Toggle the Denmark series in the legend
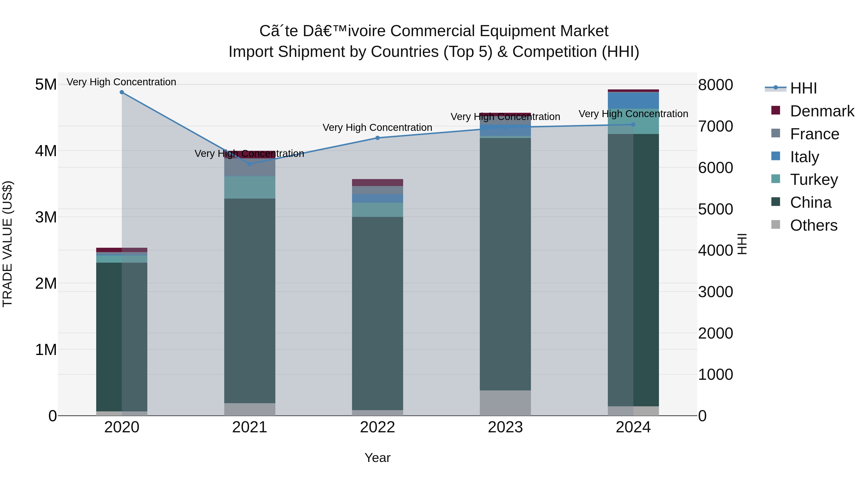 (812, 111)
